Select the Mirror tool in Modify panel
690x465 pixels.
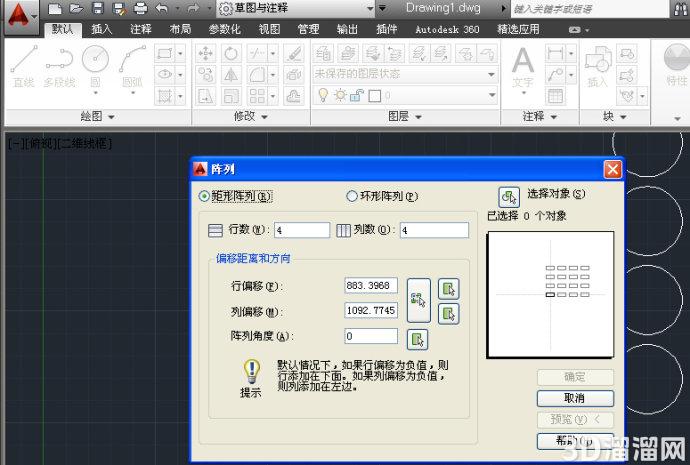pos(231,75)
